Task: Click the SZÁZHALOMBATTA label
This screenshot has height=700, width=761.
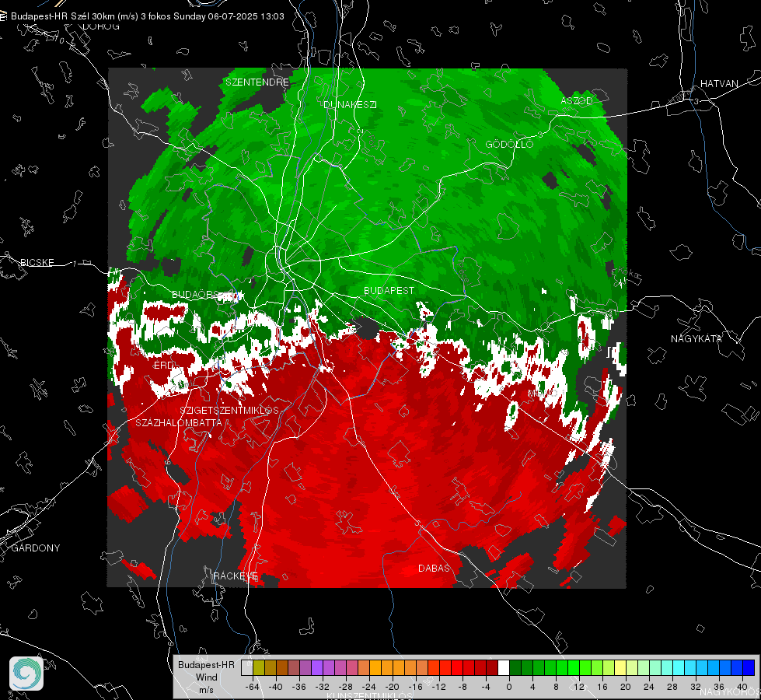Action: pyautogui.click(x=179, y=422)
